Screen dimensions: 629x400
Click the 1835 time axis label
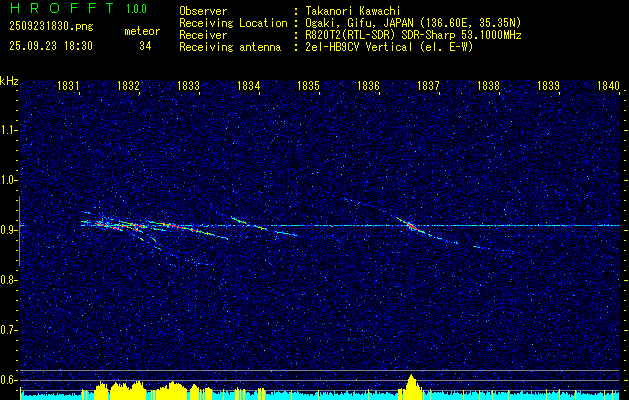pyautogui.click(x=308, y=85)
